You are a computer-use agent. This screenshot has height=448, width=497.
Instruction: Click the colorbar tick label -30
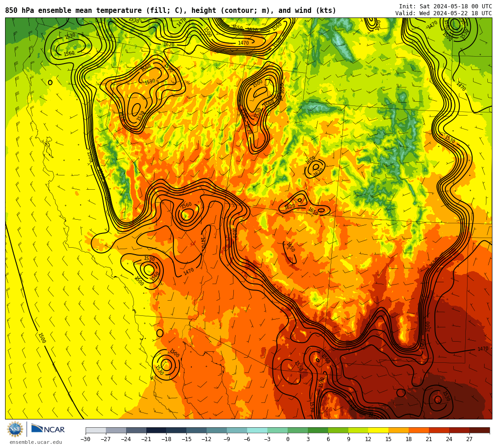point(86,439)
